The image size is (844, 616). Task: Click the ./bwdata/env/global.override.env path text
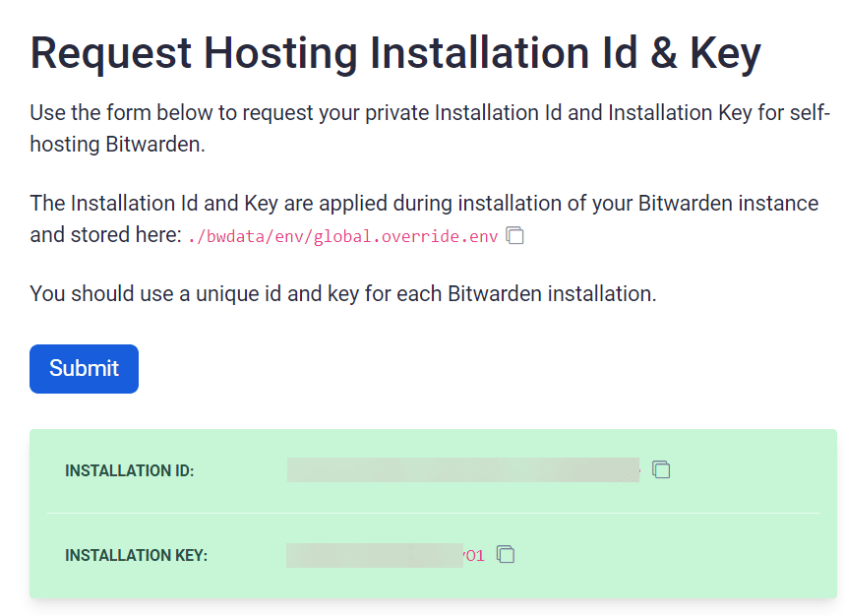(x=343, y=237)
